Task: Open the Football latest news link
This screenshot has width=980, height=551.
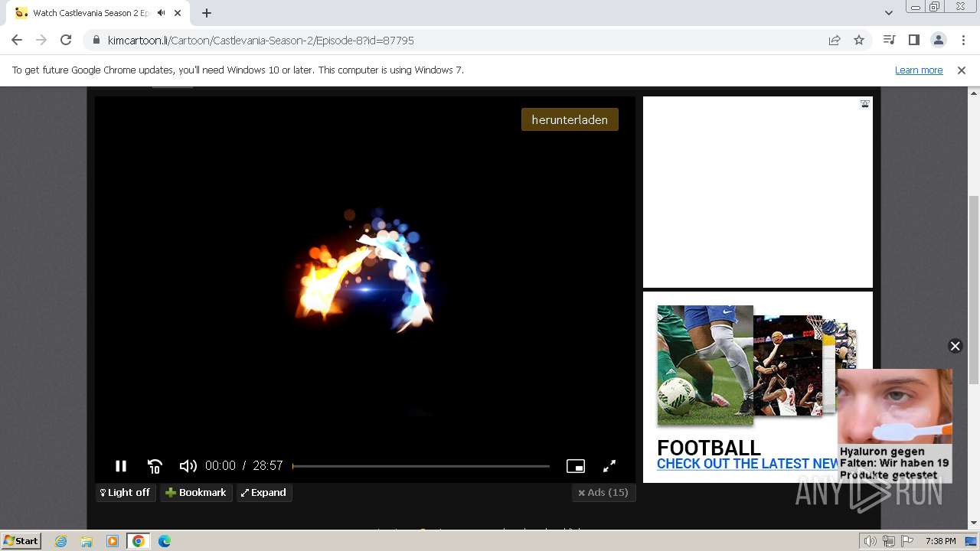Action: [x=748, y=464]
